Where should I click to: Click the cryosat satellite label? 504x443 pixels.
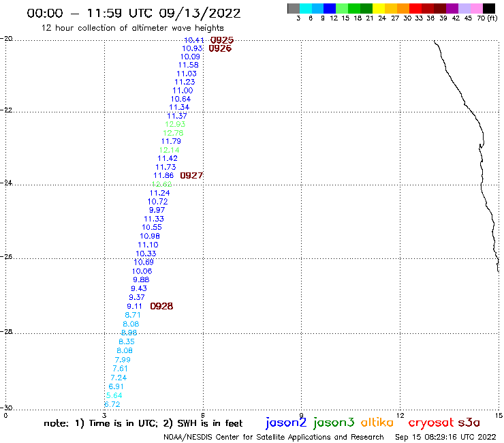coord(431,423)
